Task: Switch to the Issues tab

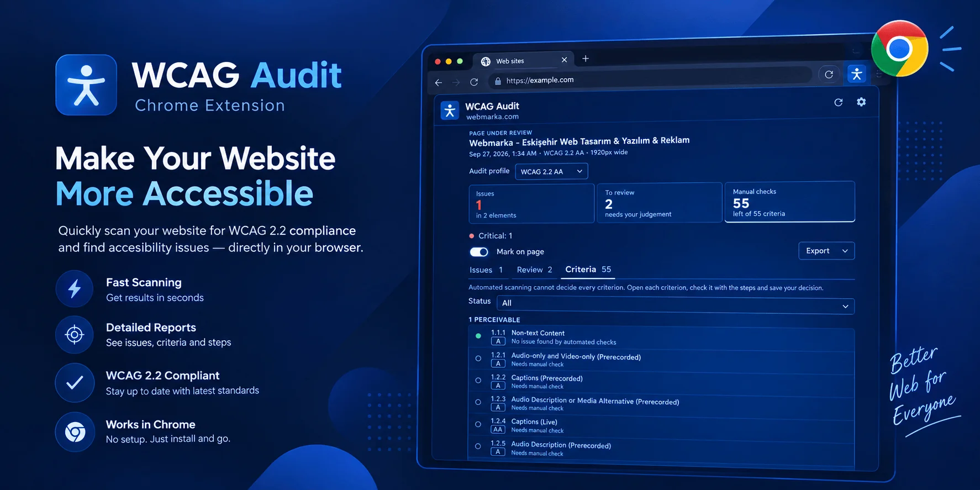Action: [x=486, y=270]
